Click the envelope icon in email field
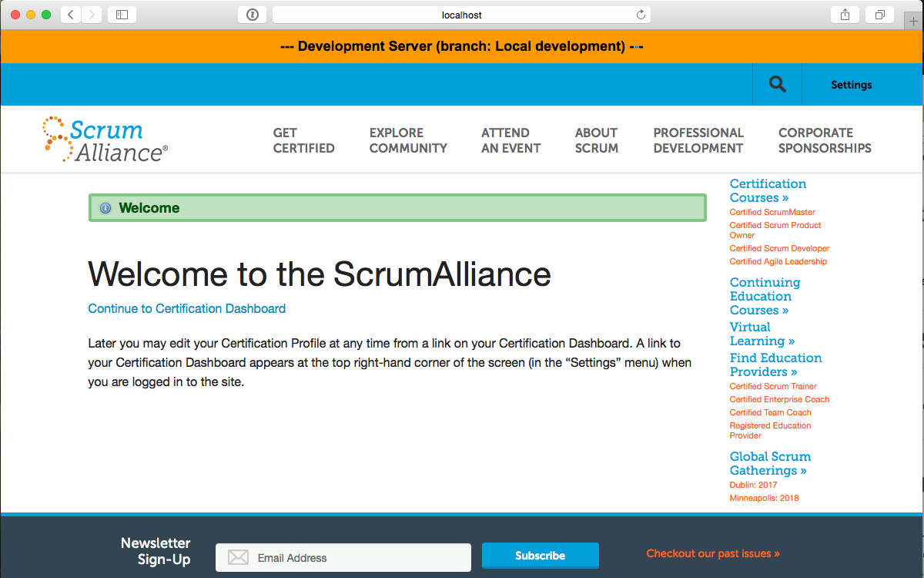Image resolution: width=924 pixels, height=578 pixels. pyautogui.click(x=238, y=557)
